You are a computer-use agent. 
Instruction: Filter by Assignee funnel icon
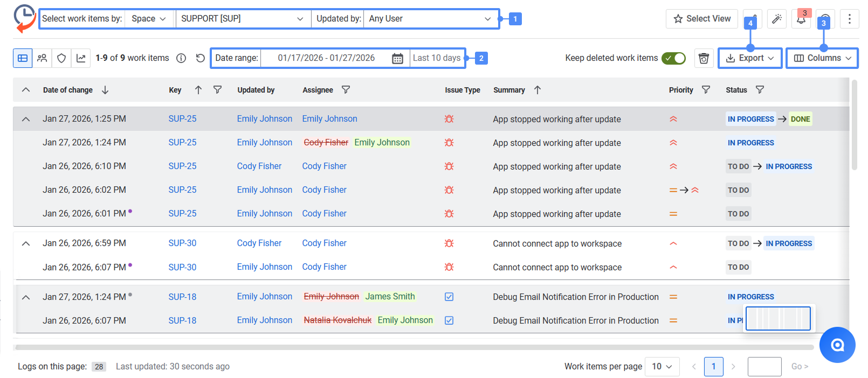346,90
